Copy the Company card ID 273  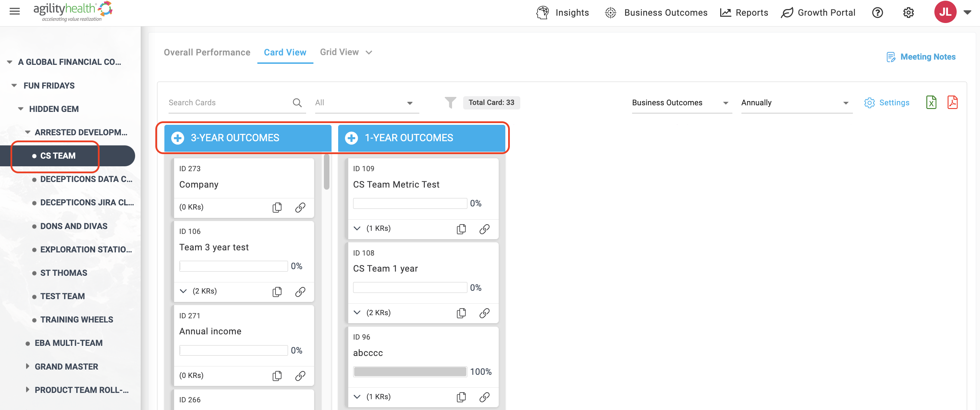point(277,207)
